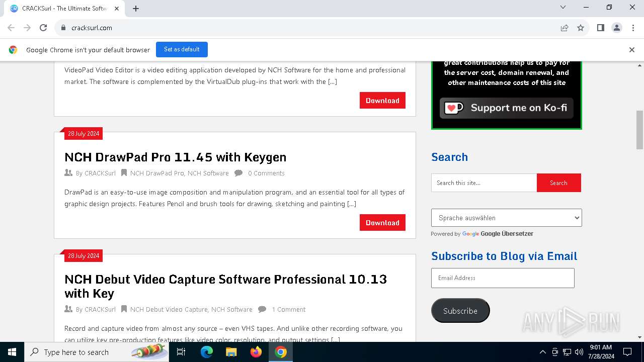Click the network icon in the system tray

(567, 352)
